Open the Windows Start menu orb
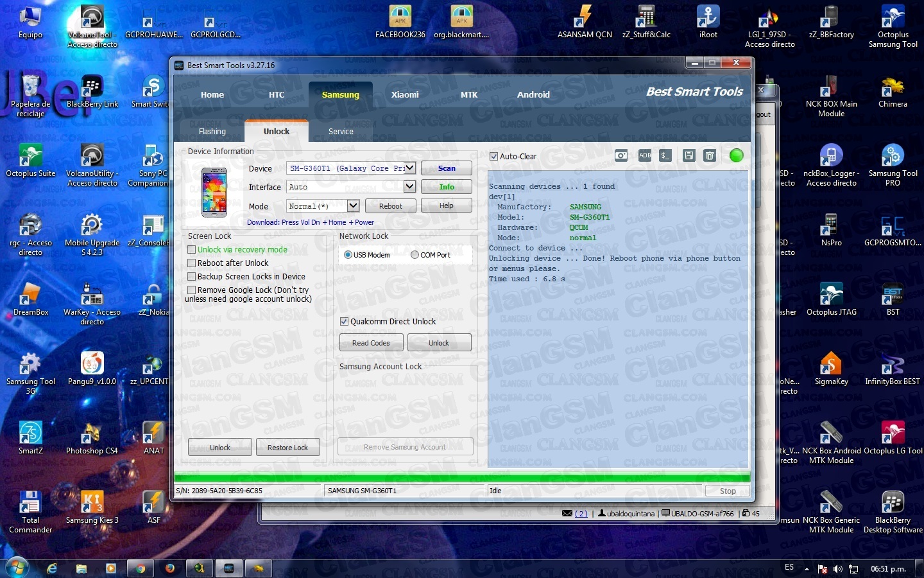924x578 pixels. pyautogui.click(x=16, y=568)
